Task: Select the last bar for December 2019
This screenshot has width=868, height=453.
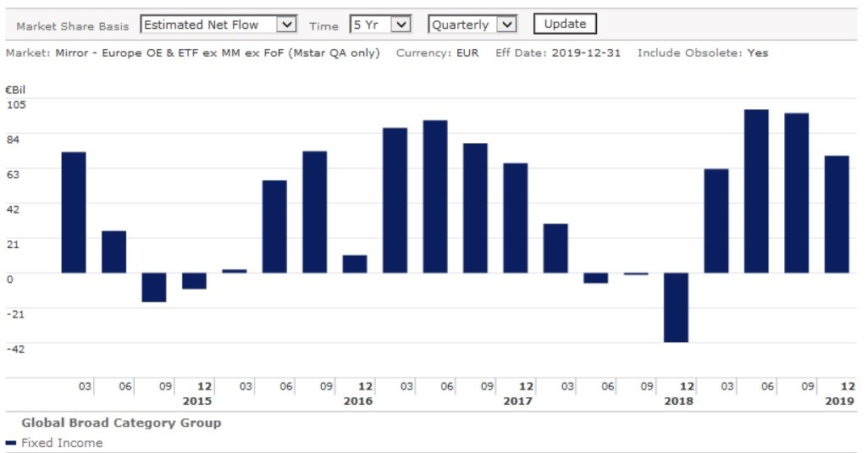Action: coord(837,214)
